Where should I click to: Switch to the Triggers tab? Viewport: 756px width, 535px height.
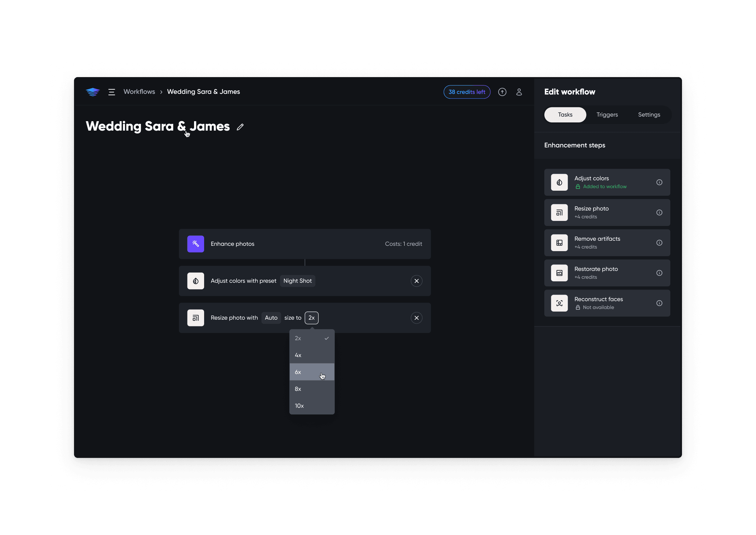tap(607, 115)
